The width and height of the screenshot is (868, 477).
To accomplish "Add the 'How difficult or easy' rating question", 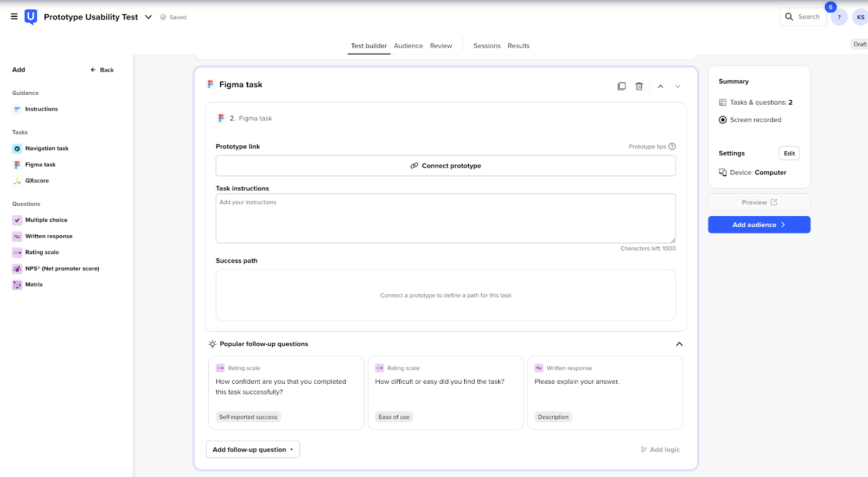I will (446, 393).
